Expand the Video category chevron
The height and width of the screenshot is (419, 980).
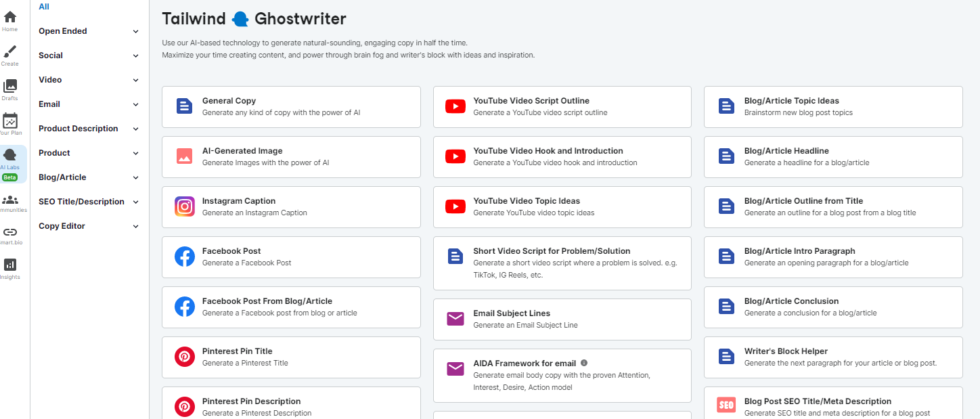point(136,81)
